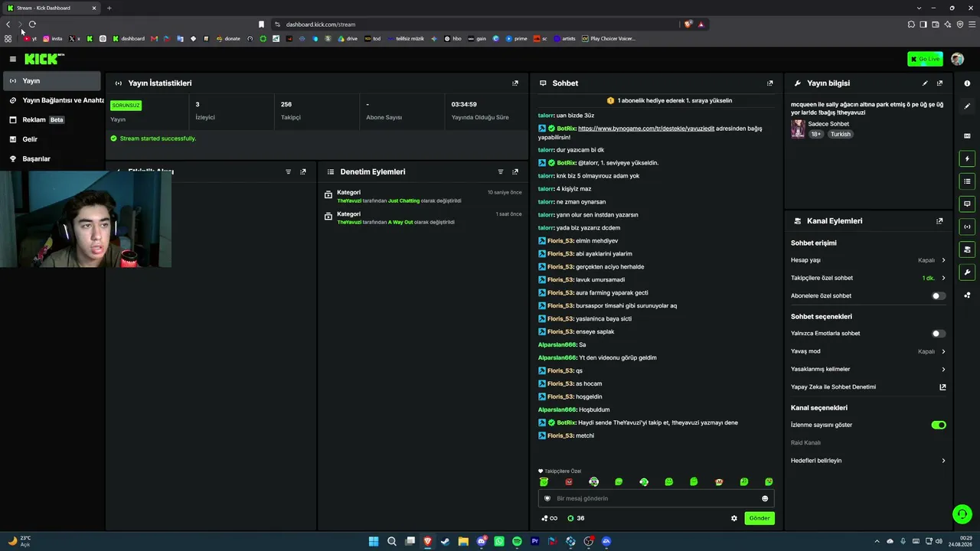
Task: Open the support headset chat bubble
Action: click(x=962, y=514)
